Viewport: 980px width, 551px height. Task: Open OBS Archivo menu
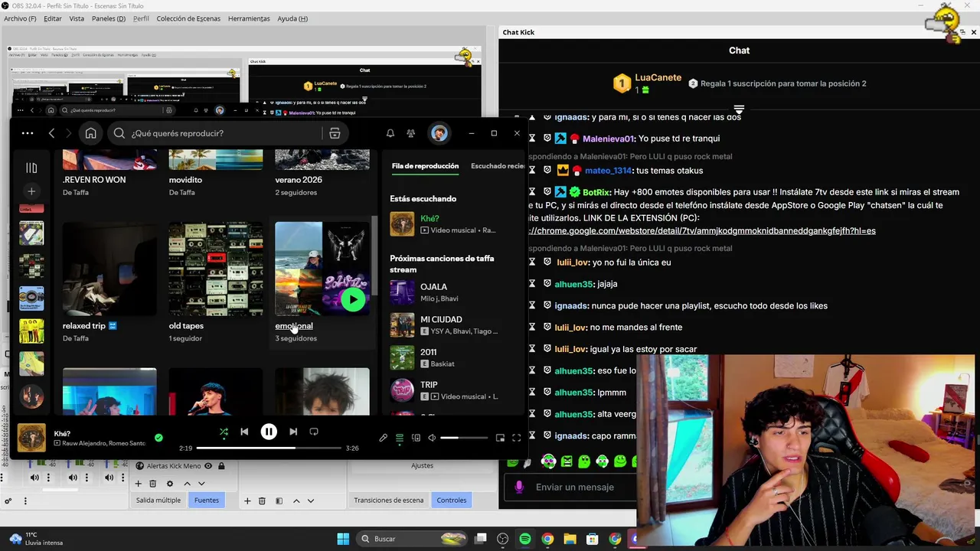(x=21, y=18)
